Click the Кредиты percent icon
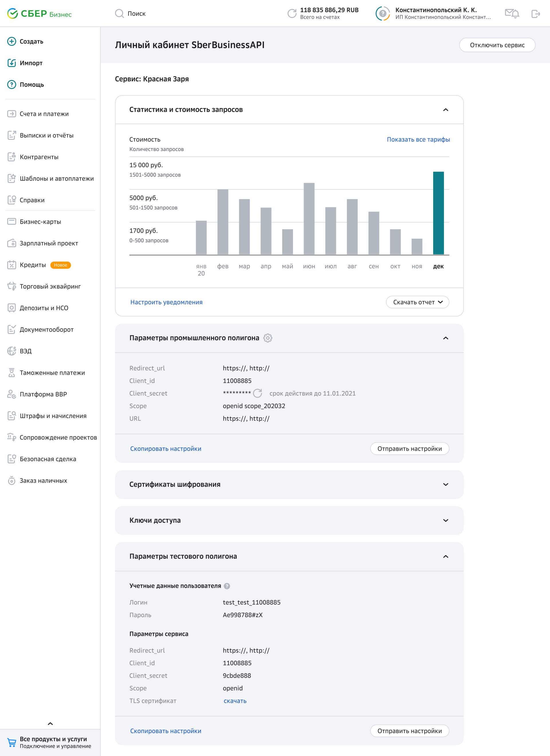The image size is (550, 756). pos(12,265)
